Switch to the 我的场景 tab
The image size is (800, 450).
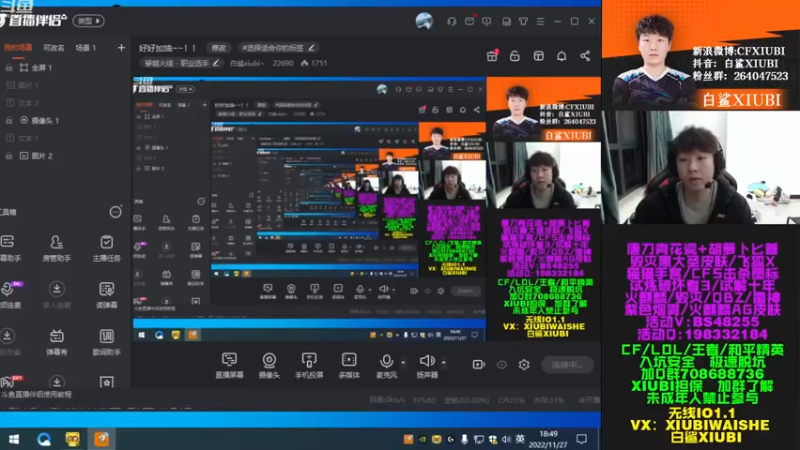point(18,47)
